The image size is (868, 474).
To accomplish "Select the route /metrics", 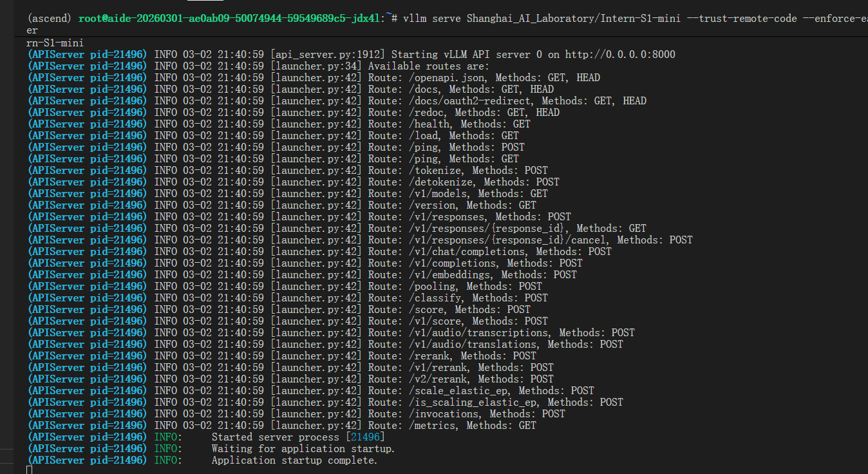I will (432, 425).
